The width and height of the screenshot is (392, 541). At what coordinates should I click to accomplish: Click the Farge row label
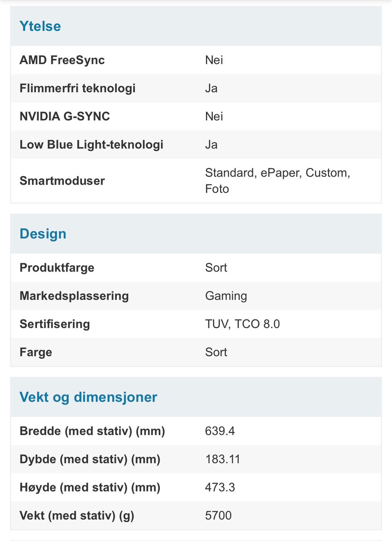pyautogui.click(x=36, y=352)
